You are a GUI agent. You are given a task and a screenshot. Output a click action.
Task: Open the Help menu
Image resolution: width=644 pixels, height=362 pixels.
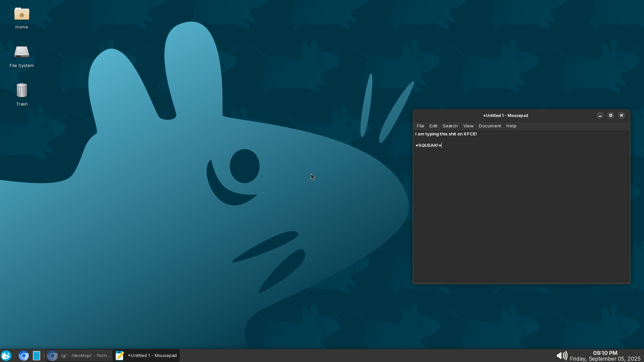pyautogui.click(x=511, y=126)
